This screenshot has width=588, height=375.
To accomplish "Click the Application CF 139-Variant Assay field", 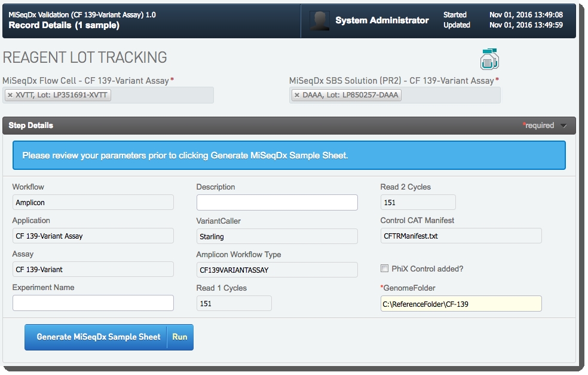I will click(93, 236).
